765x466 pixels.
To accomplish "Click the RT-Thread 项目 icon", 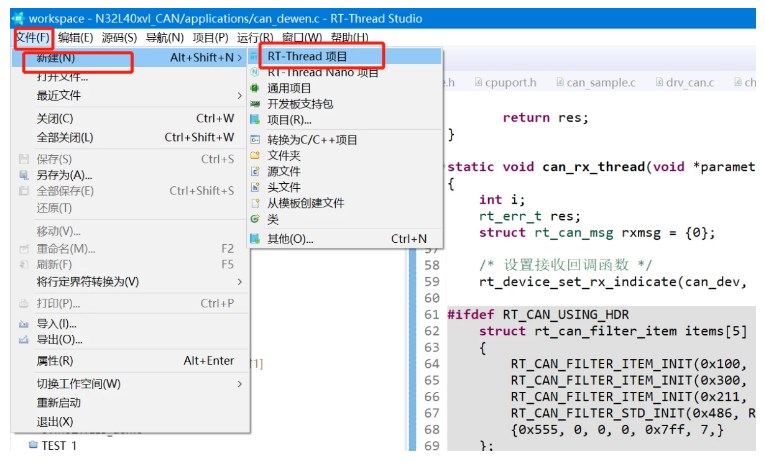I will 254,57.
